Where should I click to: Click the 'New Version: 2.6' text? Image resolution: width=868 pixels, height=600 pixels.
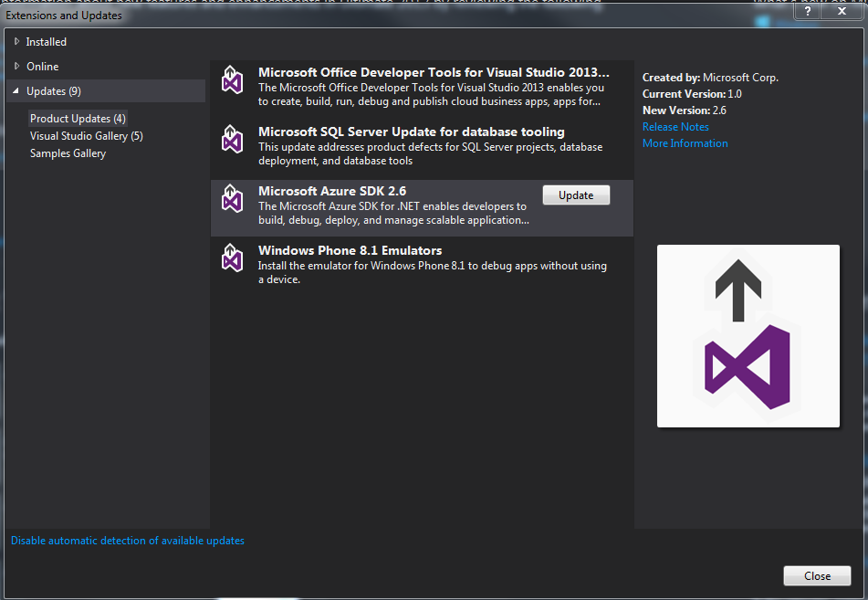click(x=685, y=110)
